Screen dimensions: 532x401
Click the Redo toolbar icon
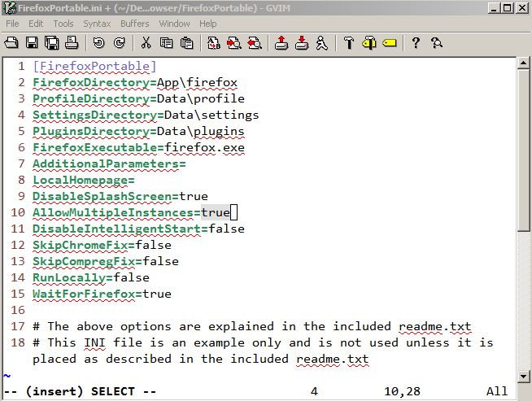click(x=119, y=43)
